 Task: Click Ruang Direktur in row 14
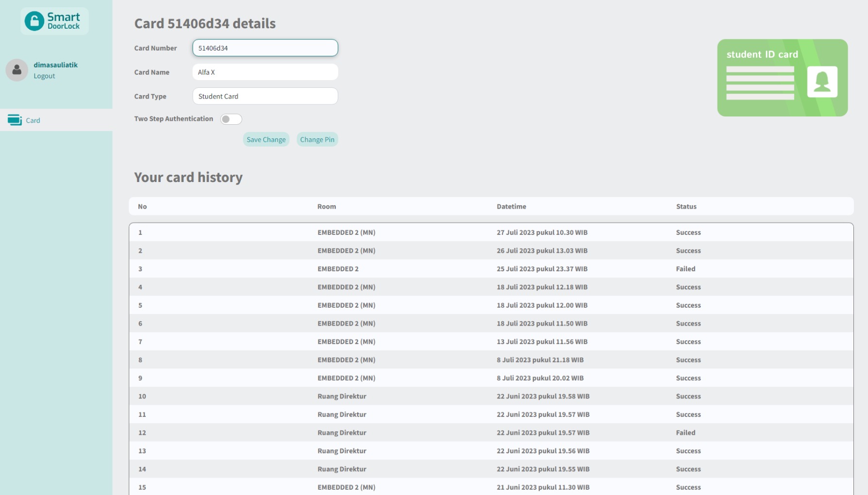[342, 469]
